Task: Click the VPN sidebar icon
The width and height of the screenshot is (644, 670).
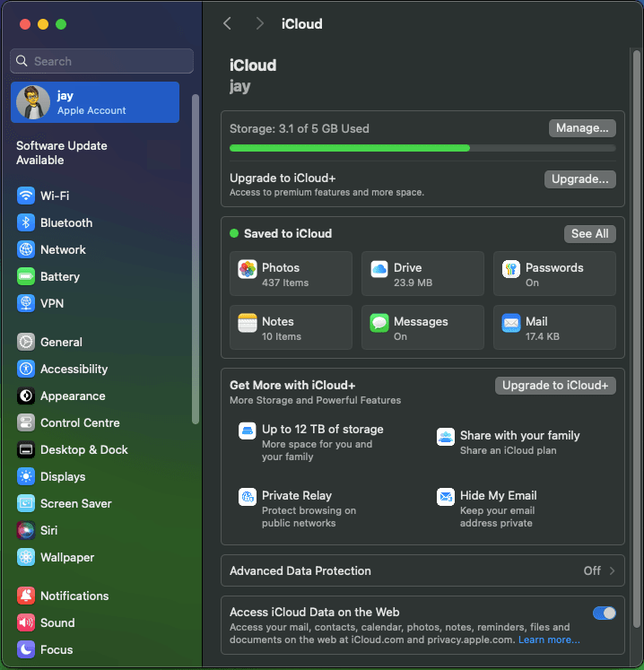Action: (x=26, y=303)
